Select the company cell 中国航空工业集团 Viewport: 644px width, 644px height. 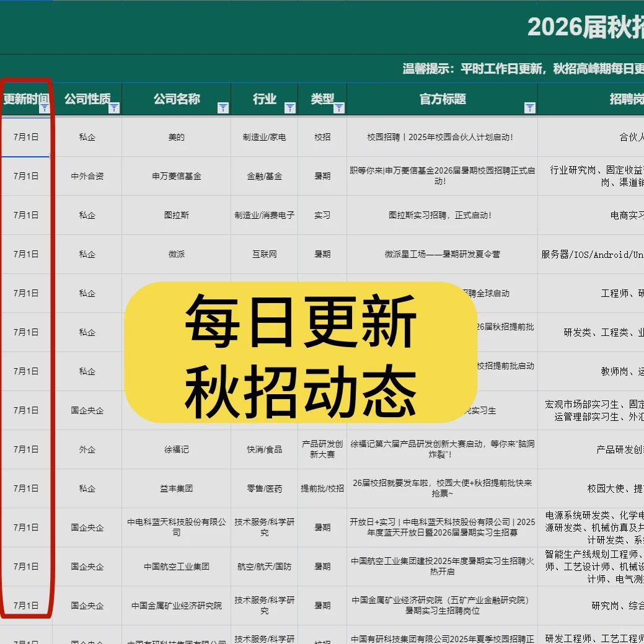(x=177, y=567)
